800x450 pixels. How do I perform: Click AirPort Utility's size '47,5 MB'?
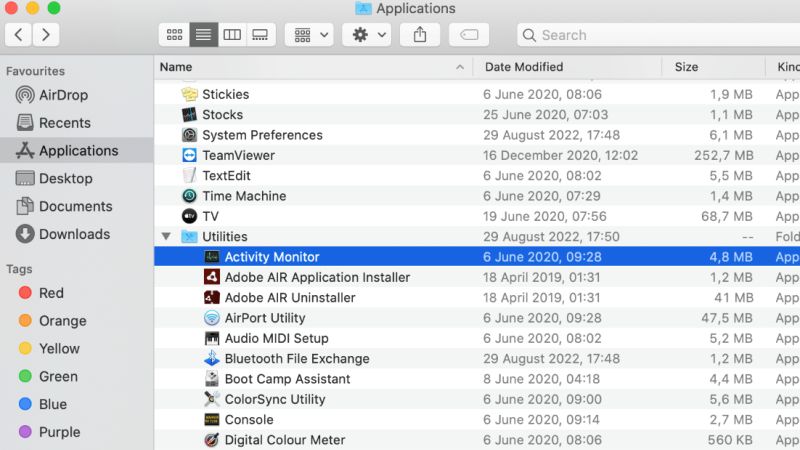(727, 318)
